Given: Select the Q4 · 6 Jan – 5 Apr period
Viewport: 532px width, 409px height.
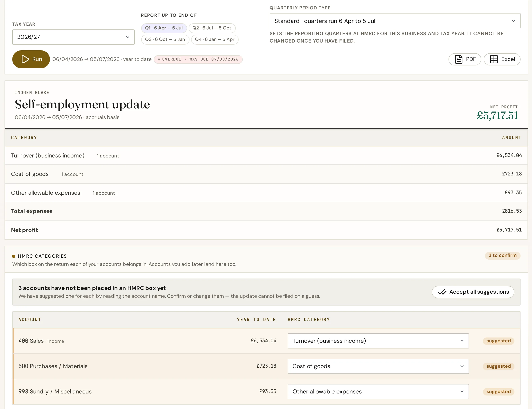Looking at the screenshot, I should pos(215,39).
